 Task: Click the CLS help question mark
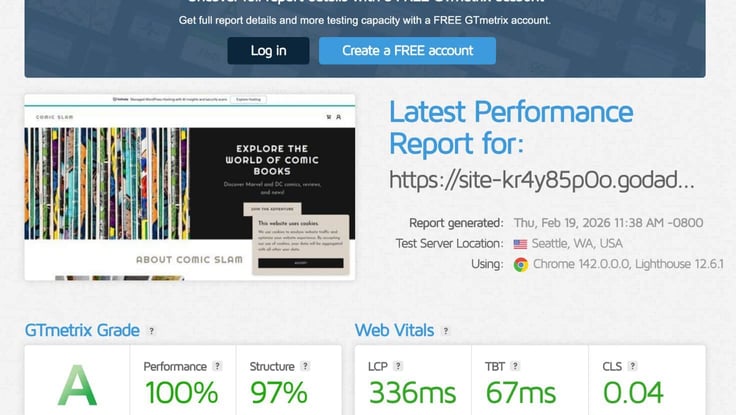click(x=632, y=366)
